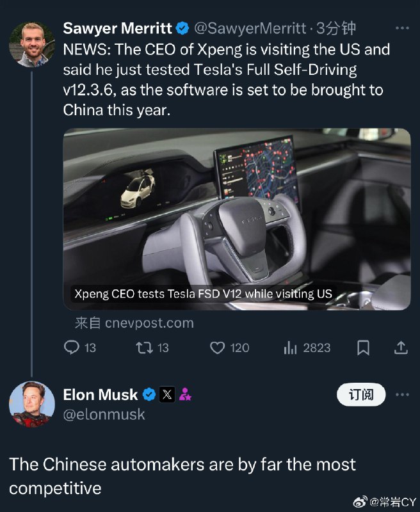The height and width of the screenshot is (512, 420).
Task: Share the tweet via upload icon
Action: coord(401,348)
